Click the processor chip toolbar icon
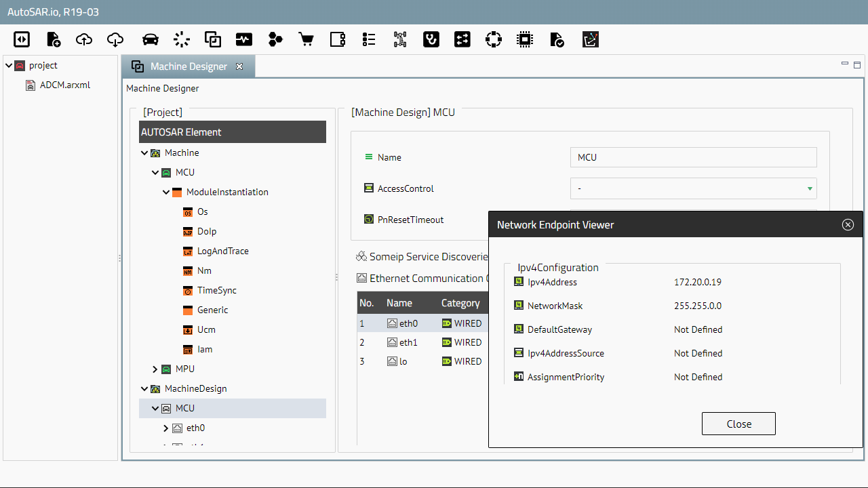This screenshot has height=488, width=868. click(524, 39)
